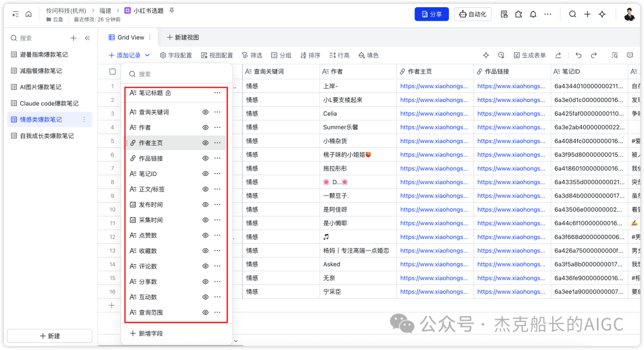Toggle visibility of the 点赞数 field
Image resolution: width=644 pixels, height=350 pixels.
point(205,236)
